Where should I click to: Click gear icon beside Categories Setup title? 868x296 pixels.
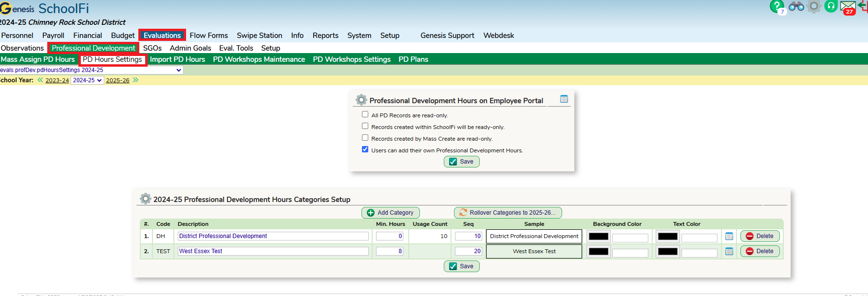point(145,199)
